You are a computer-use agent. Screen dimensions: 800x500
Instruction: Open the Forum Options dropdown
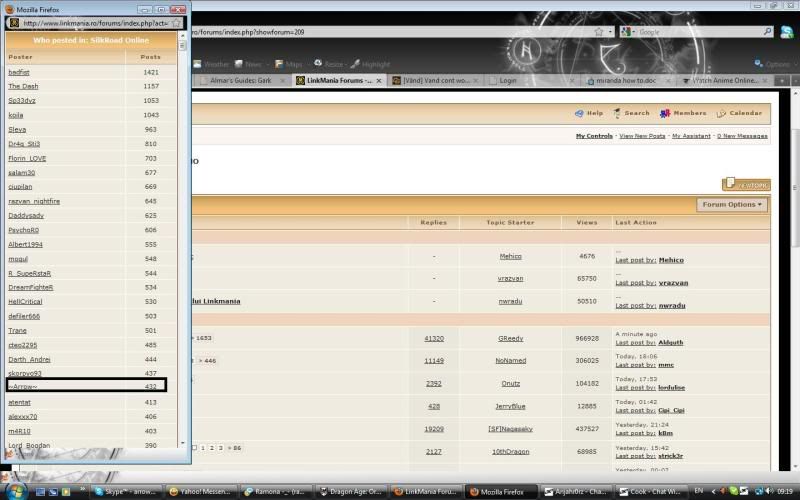pos(733,205)
